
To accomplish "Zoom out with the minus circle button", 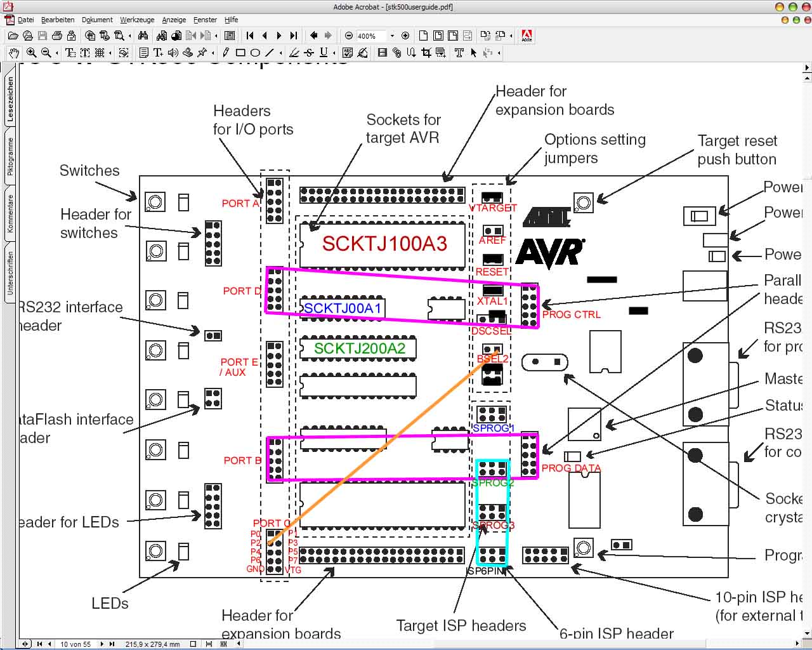I will [349, 36].
